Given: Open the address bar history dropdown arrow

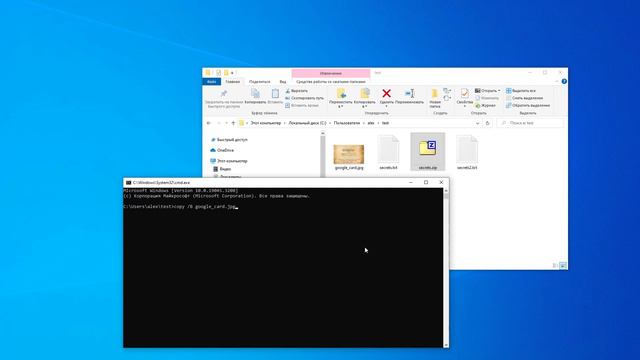Looking at the screenshot, I should 478,123.
